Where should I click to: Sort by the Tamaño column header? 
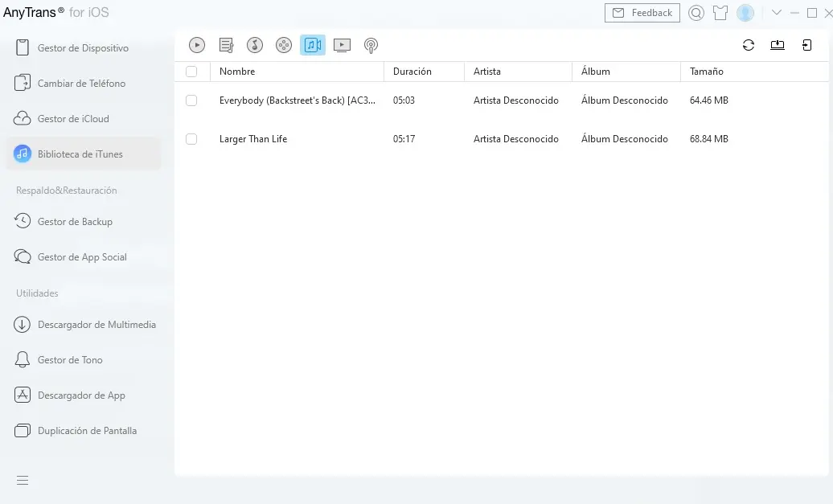pyautogui.click(x=754, y=72)
